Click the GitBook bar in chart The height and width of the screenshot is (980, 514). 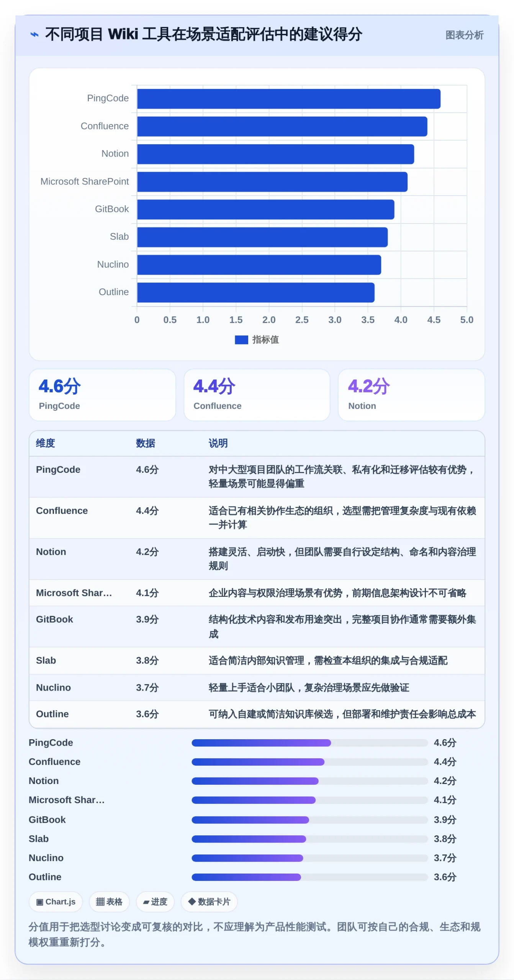click(x=265, y=209)
